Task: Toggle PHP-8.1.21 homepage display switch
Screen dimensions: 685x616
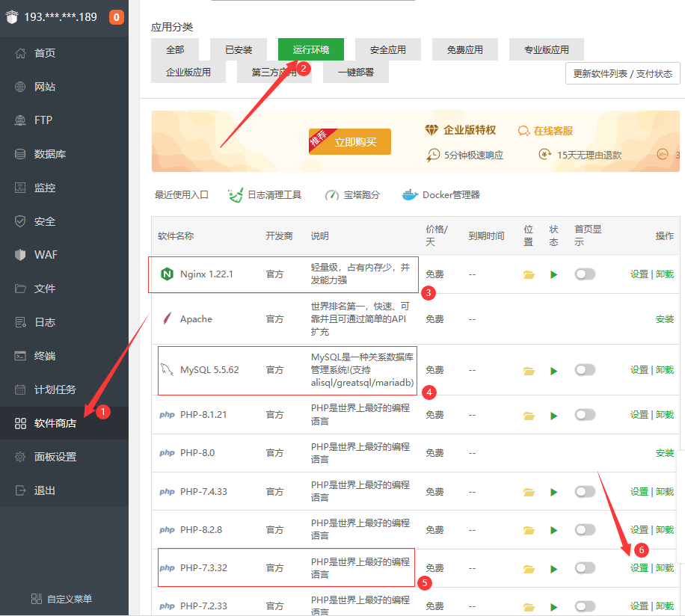Action: pos(586,414)
